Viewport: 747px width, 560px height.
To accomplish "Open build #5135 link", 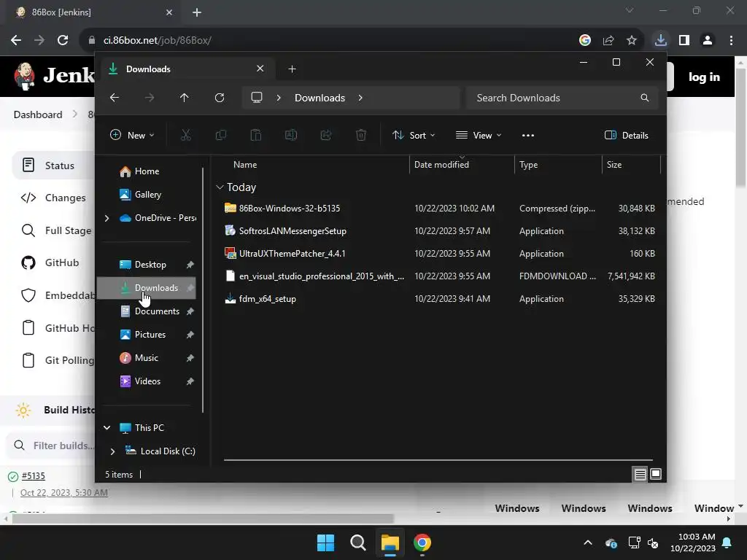I will tap(34, 475).
